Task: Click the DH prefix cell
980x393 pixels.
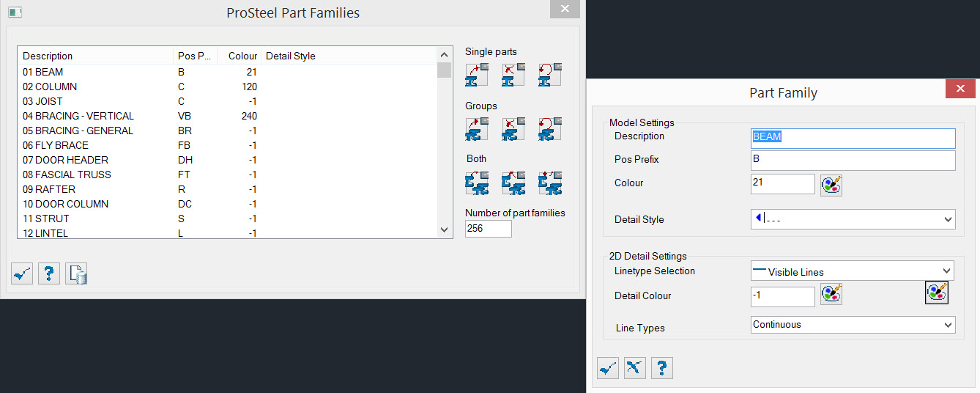Action: [x=185, y=160]
